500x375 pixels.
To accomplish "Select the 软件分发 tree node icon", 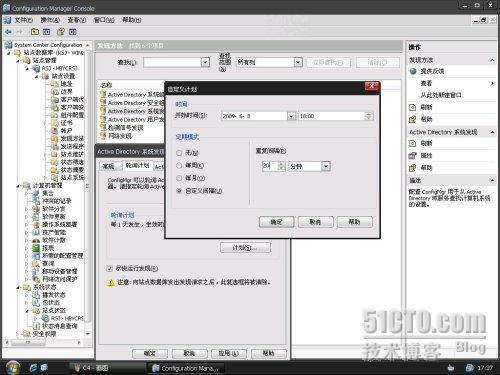I will (36, 209).
